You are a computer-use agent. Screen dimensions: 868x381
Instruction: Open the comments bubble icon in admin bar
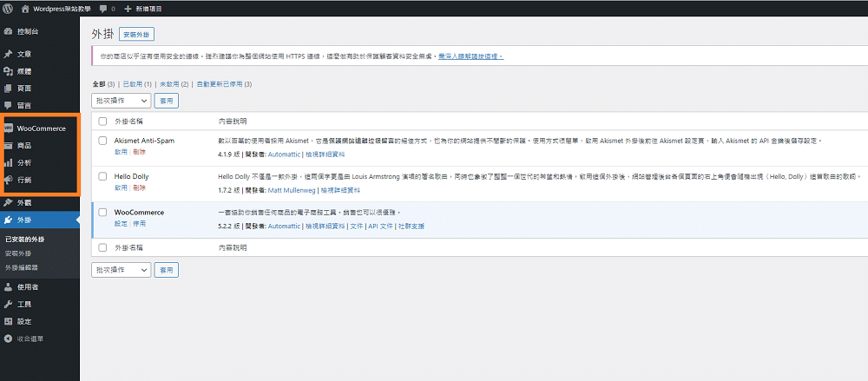point(103,9)
